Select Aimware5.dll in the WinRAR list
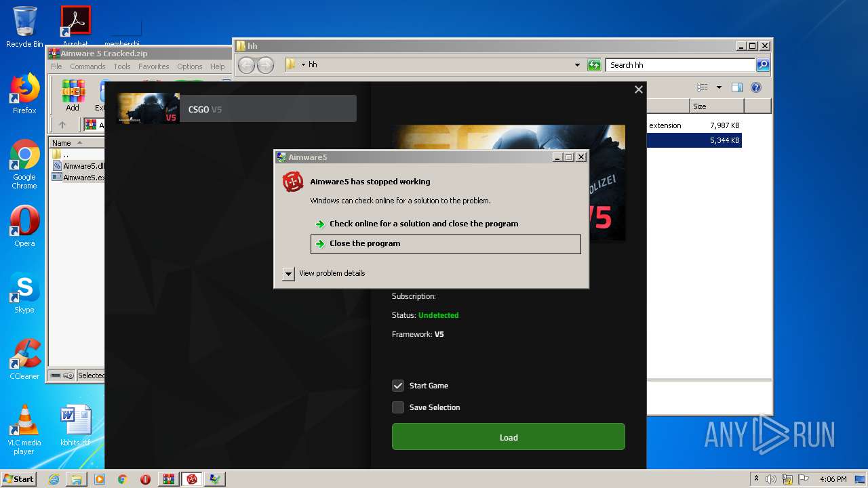The height and width of the screenshot is (488, 868). [78, 166]
